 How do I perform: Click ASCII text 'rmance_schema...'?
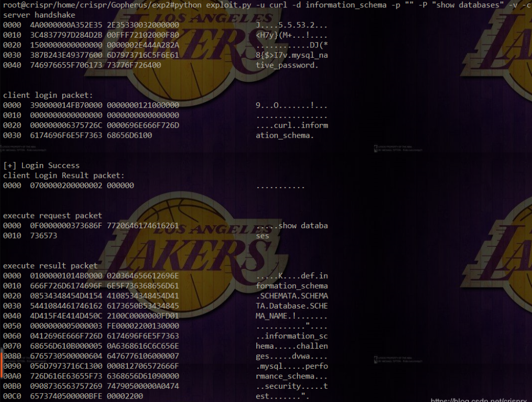pyautogui.click(x=292, y=376)
